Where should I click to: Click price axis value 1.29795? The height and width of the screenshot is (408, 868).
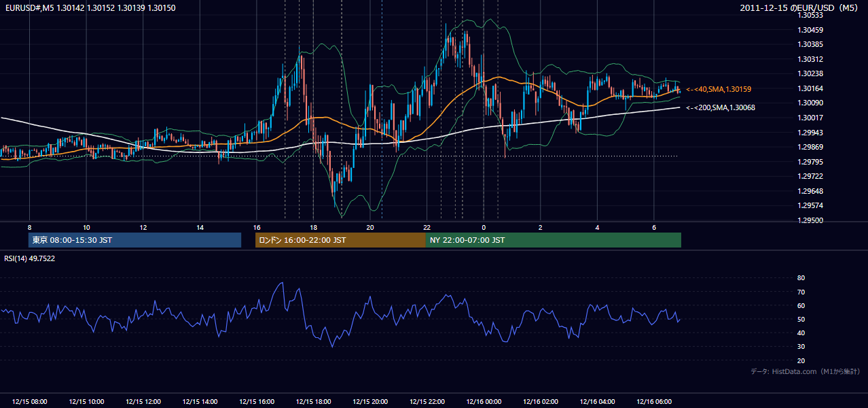point(810,162)
